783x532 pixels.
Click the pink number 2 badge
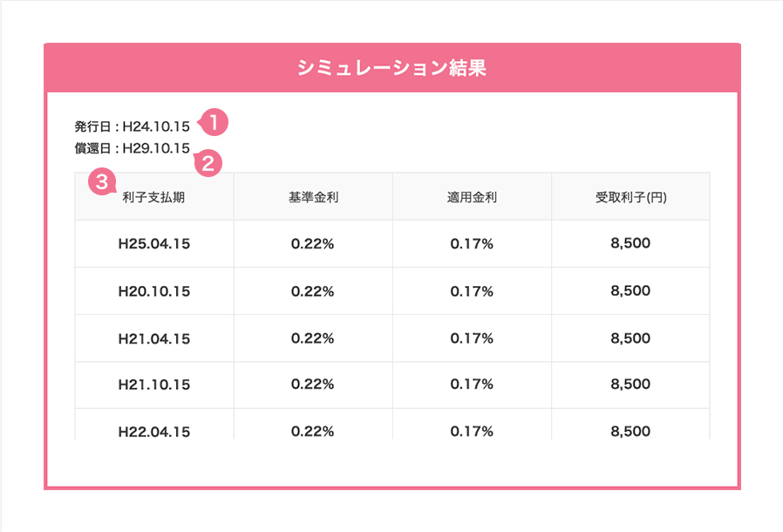click(207, 161)
